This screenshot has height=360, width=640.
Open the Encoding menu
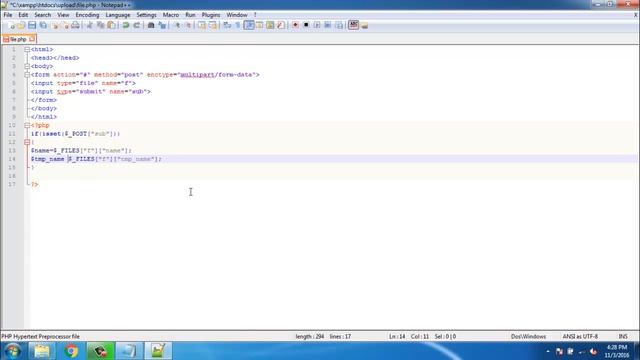tap(87, 15)
